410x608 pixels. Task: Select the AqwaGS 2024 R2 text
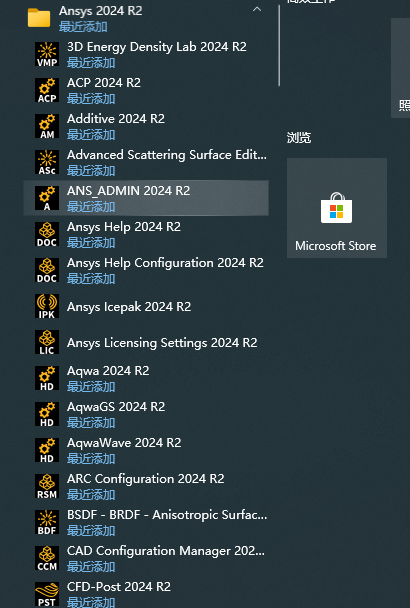click(116, 407)
